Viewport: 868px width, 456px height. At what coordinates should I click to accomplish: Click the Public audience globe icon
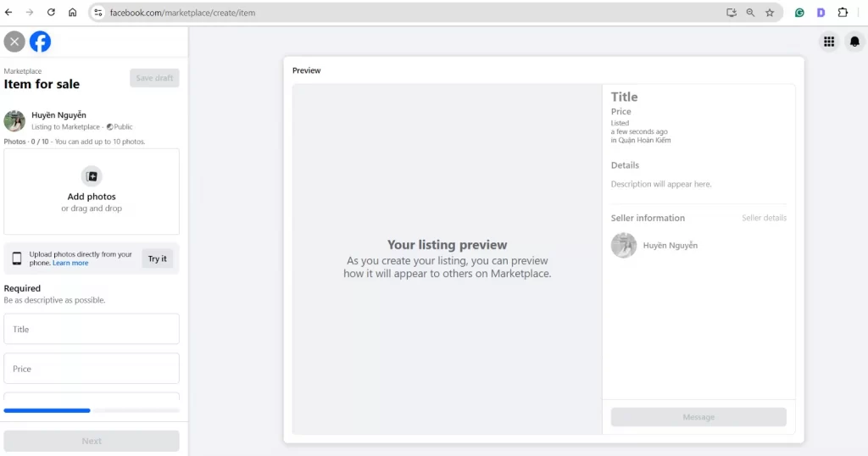click(x=109, y=127)
